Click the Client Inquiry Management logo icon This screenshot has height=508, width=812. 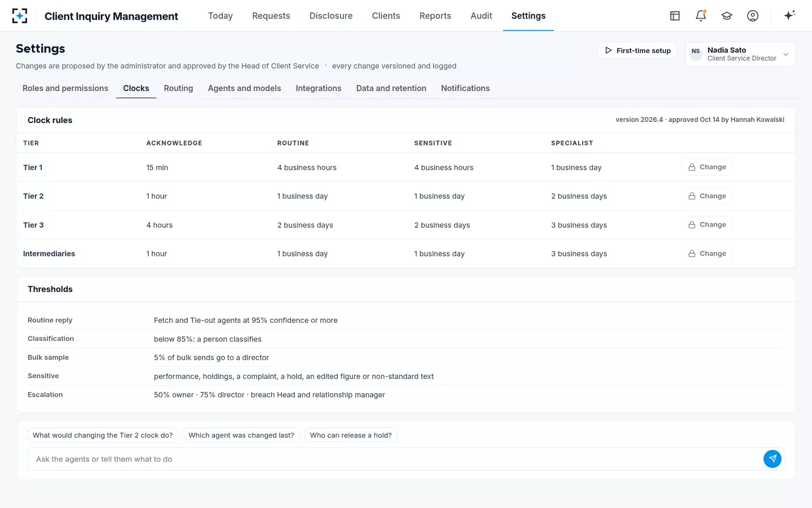(x=20, y=16)
